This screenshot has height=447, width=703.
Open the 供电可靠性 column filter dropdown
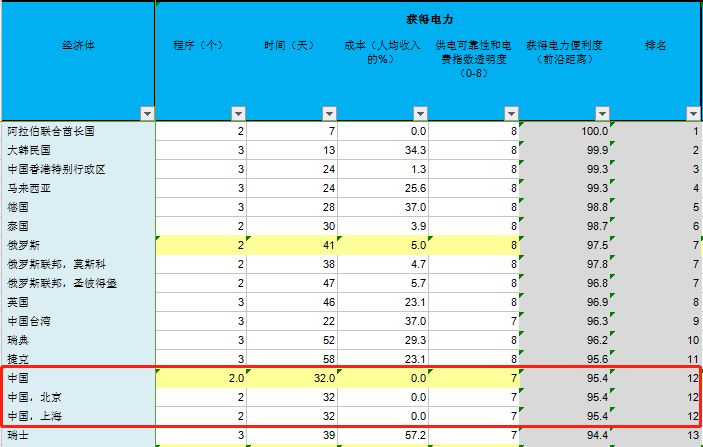(512, 114)
